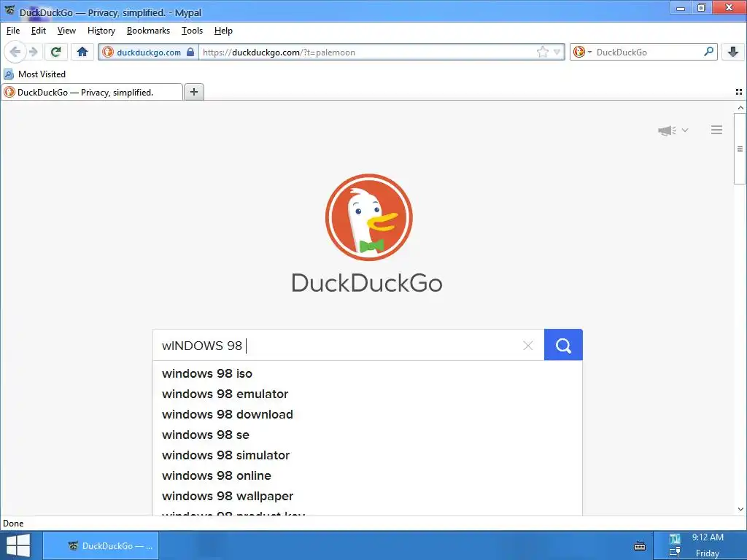Choose suggestion "windows 98 iso"
The height and width of the screenshot is (560, 747).
[x=368, y=373]
